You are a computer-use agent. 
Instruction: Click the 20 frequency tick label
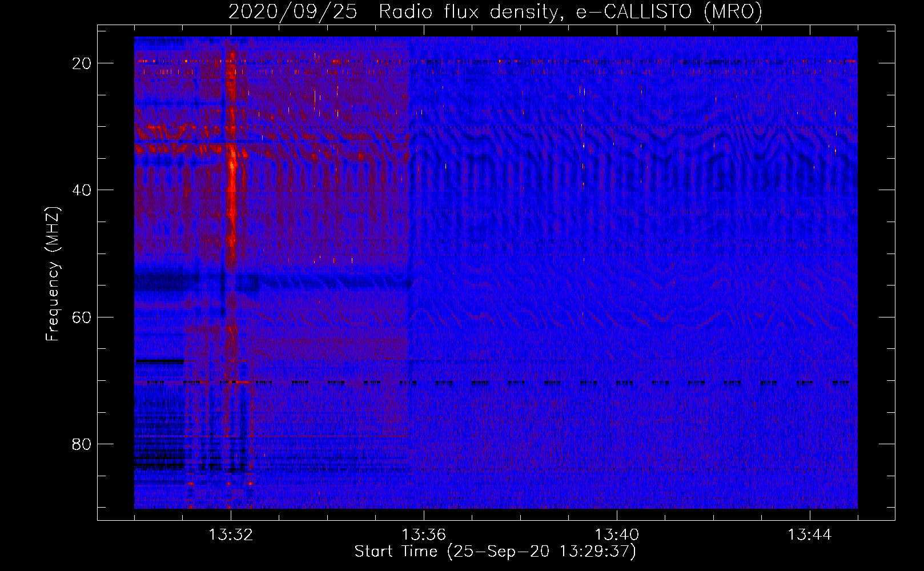(x=82, y=63)
